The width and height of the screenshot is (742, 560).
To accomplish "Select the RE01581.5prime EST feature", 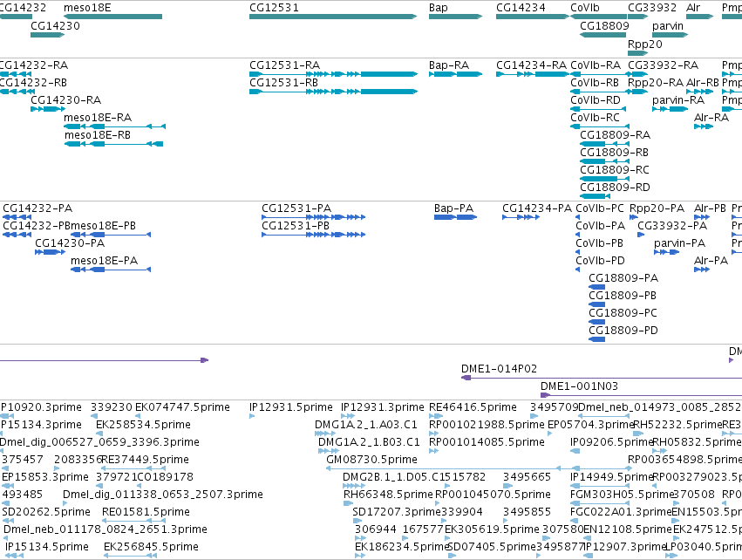I will pyautogui.click(x=134, y=521).
